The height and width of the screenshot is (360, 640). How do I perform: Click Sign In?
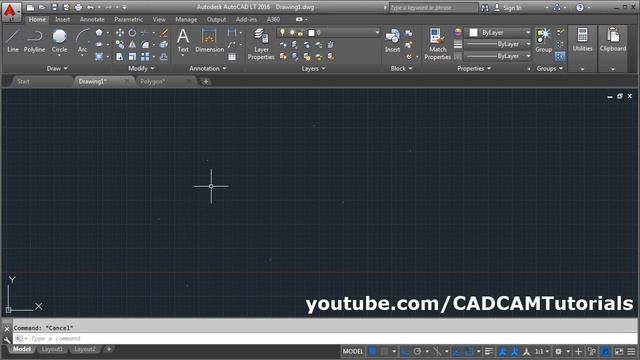(x=508, y=7)
